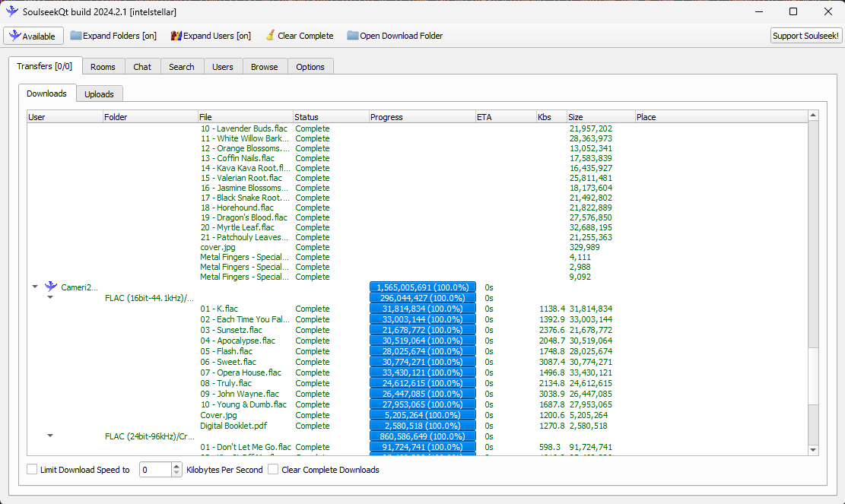Click the Clear Complete broom icon
845x504 pixels.
[x=270, y=36]
